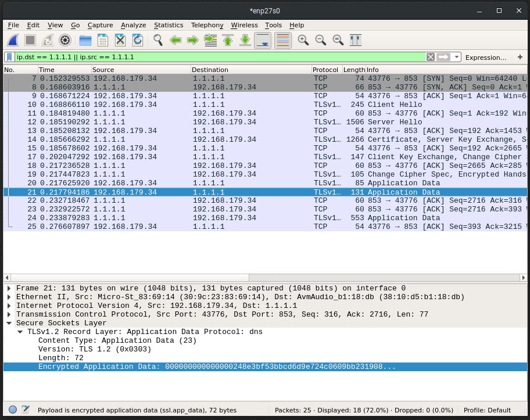Image resolution: width=530 pixels, height=420 pixels.
Task: Open the Tools menu
Action: coord(274,25)
